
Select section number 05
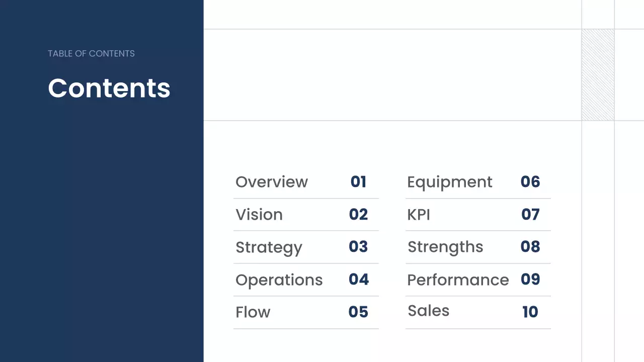(358, 312)
